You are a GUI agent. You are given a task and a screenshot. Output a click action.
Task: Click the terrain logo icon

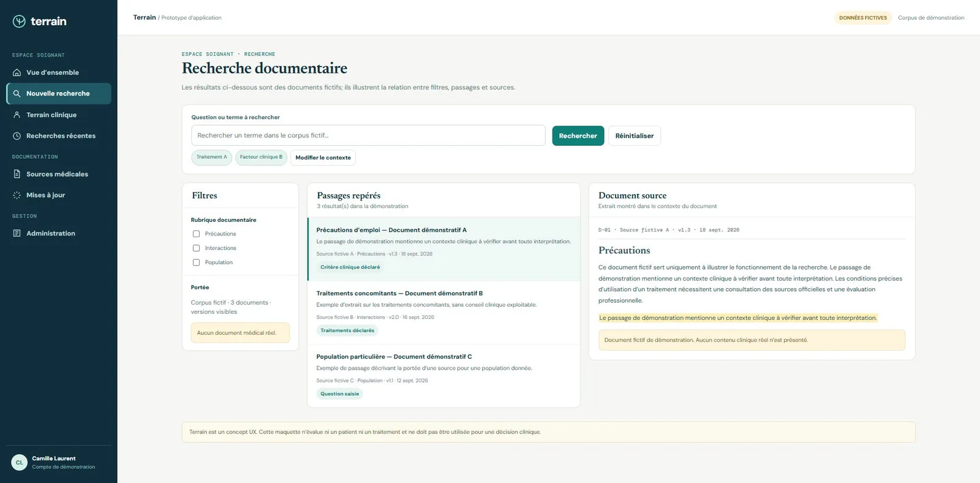pyautogui.click(x=19, y=21)
